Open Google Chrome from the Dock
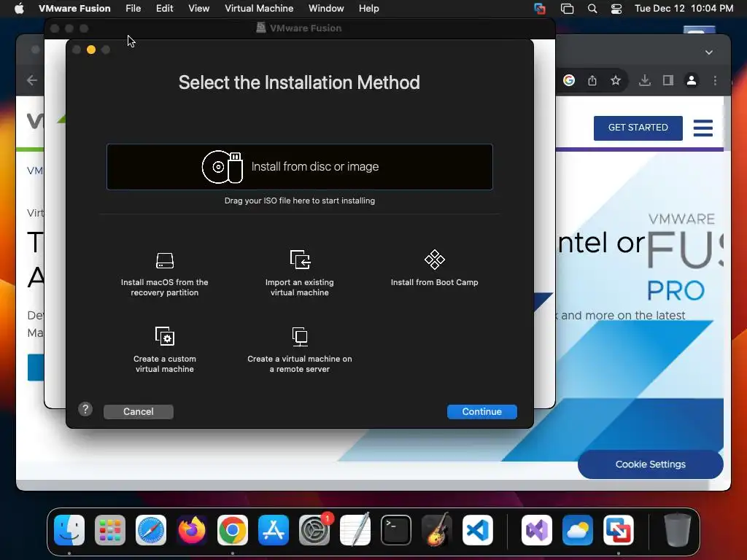Image resolution: width=747 pixels, height=560 pixels. tap(233, 530)
